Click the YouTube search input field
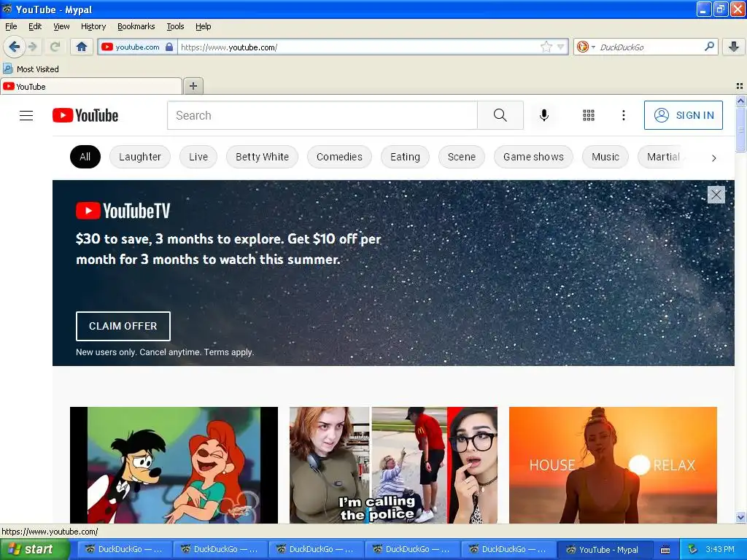 pyautogui.click(x=322, y=115)
